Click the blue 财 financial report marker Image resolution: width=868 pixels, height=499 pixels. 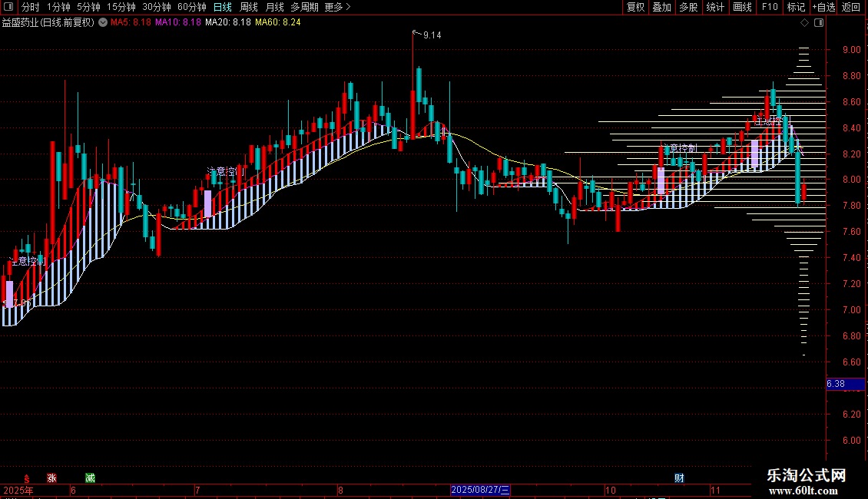pos(679,478)
